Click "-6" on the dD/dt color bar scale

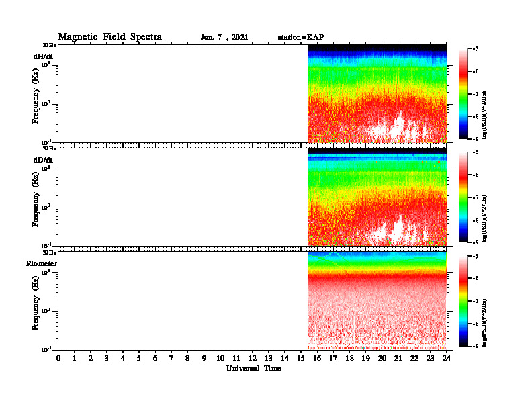476,175
